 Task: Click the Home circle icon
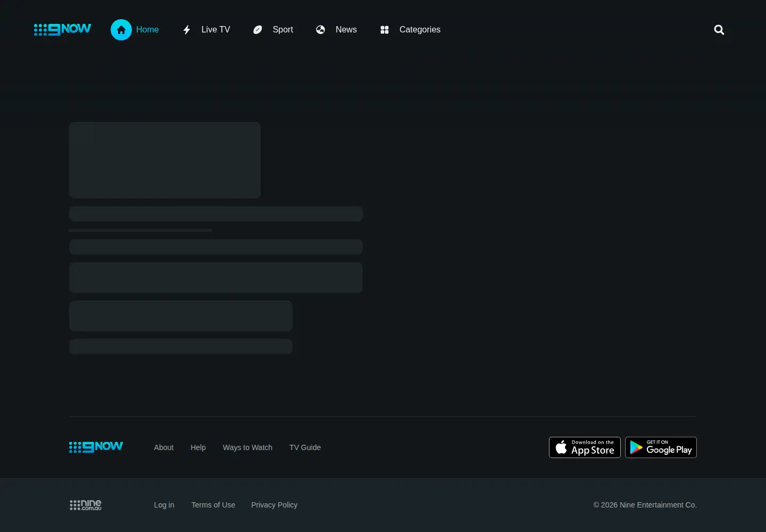pyautogui.click(x=121, y=30)
